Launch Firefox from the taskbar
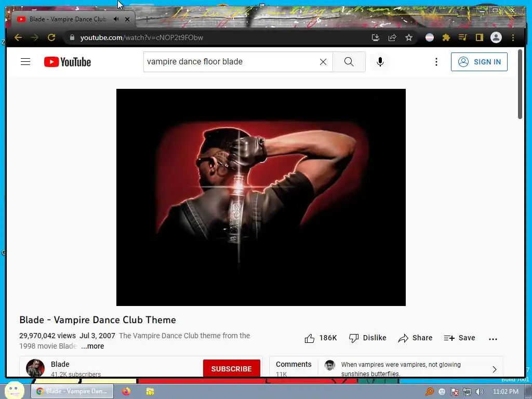 pos(126,391)
